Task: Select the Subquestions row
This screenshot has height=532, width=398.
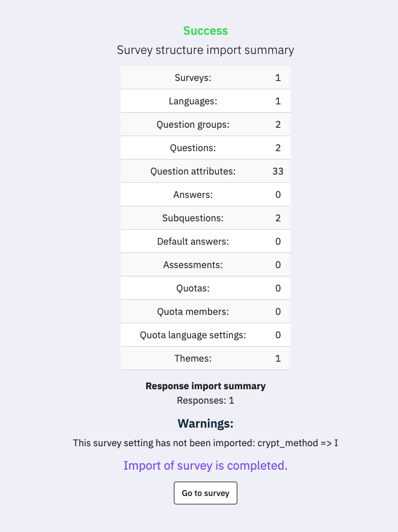Action: click(206, 218)
